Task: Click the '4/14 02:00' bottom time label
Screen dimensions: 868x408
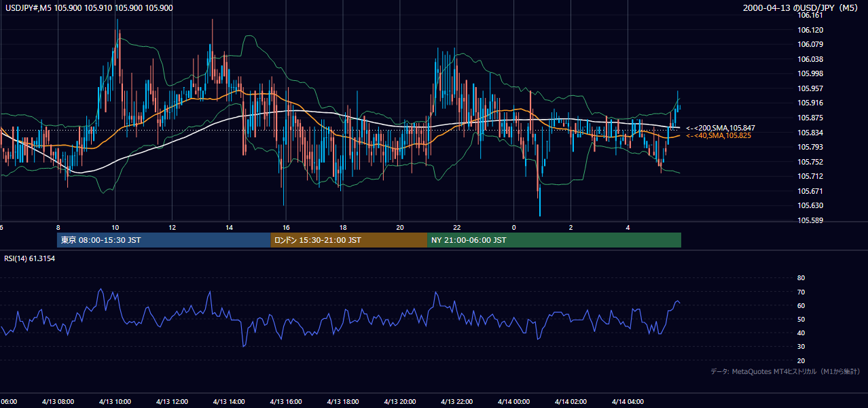Action: point(571,402)
